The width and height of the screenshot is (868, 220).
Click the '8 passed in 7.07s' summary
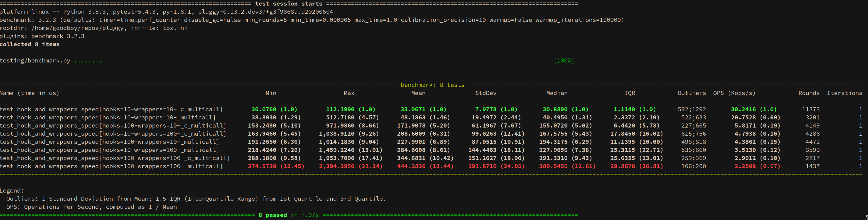pos(288,215)
